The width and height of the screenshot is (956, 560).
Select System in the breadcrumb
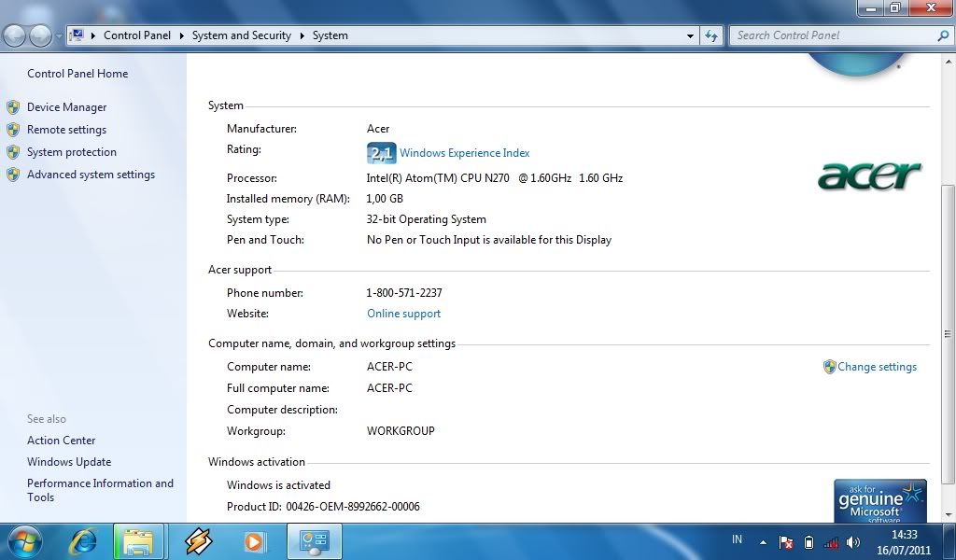330,35
